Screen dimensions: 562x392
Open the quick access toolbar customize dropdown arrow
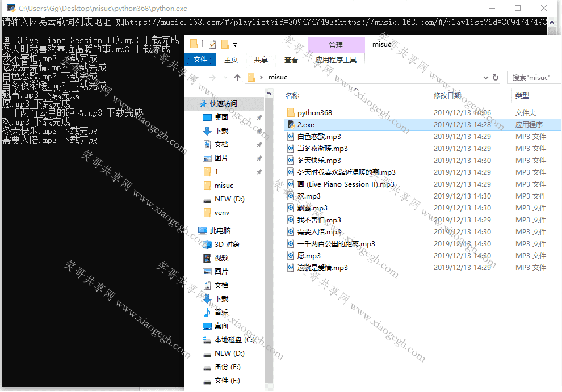tap(235, 45)
